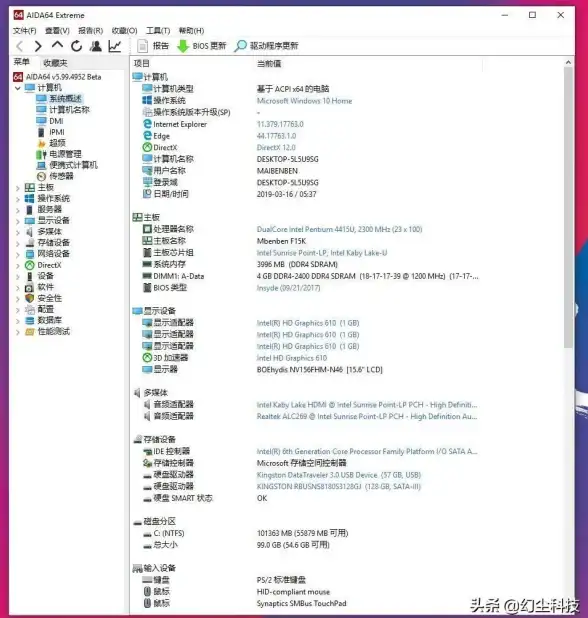Expand the 多媒体 tree node
Screen dimensions: 588x618
(18, 232)
